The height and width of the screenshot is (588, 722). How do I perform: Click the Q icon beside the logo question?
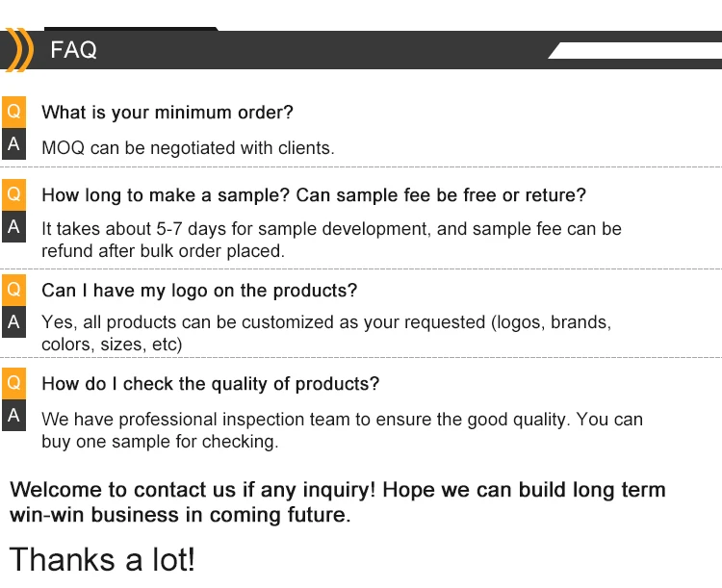[x=13, y=289]
